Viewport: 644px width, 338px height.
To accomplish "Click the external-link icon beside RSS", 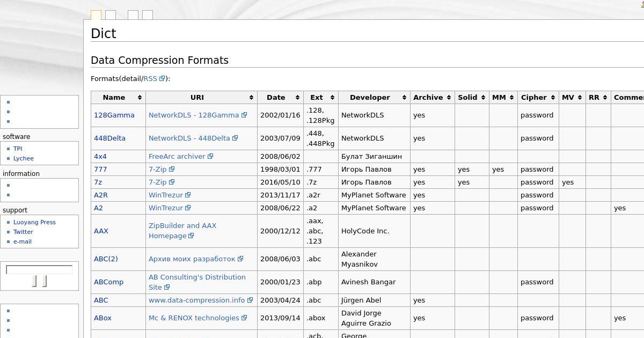I will coord(162,78).
